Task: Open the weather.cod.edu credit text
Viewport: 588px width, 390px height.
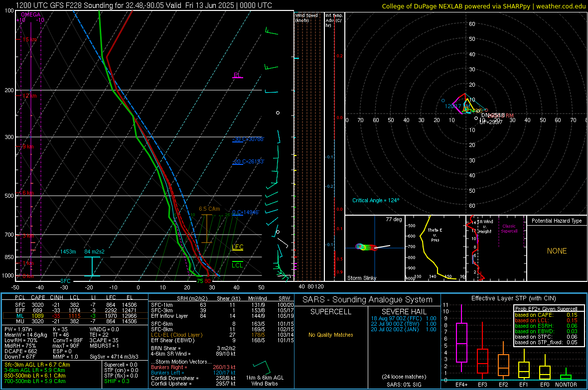Action: (561, 6)
